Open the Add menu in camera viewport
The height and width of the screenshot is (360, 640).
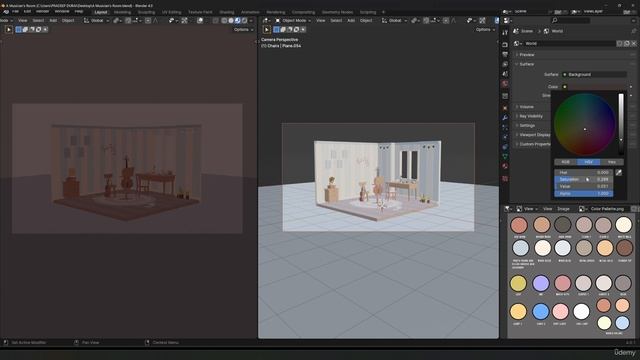pos(351,20)
